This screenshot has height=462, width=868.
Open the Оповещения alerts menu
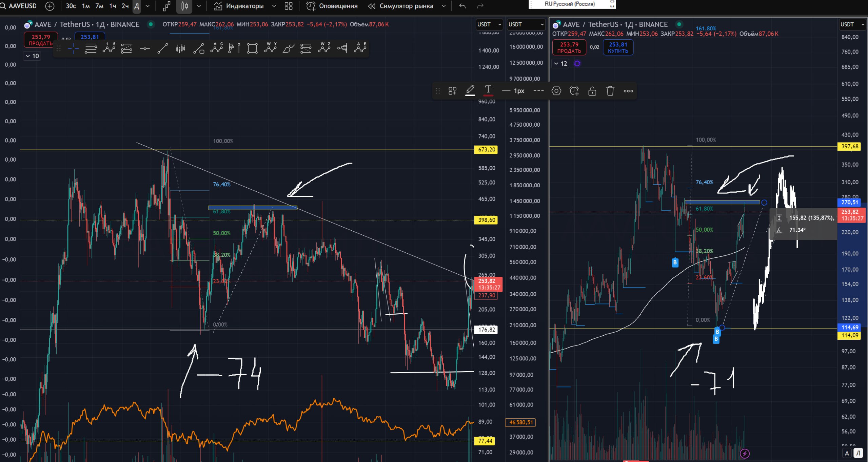tap(332, 6)
